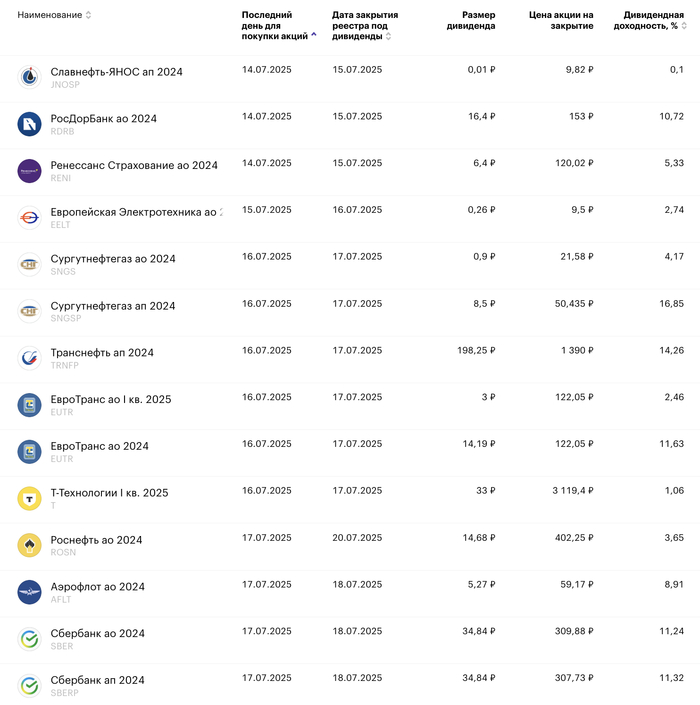Sort by Последний день для покупки акций
The height and width of the screenshot is (705, 700).
(x=275, y=25)
